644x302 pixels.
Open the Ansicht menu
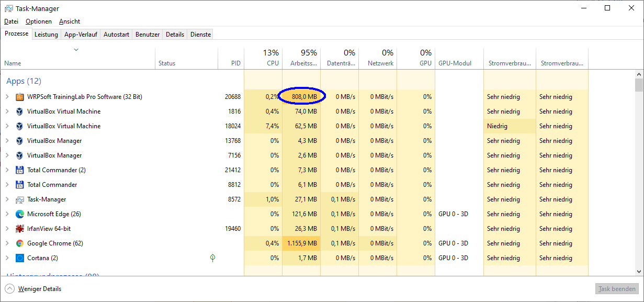coord(70,21)
